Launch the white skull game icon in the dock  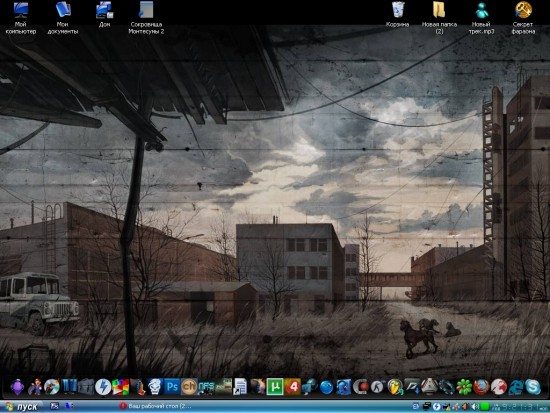pyautogui.click(x=155, y=387)
